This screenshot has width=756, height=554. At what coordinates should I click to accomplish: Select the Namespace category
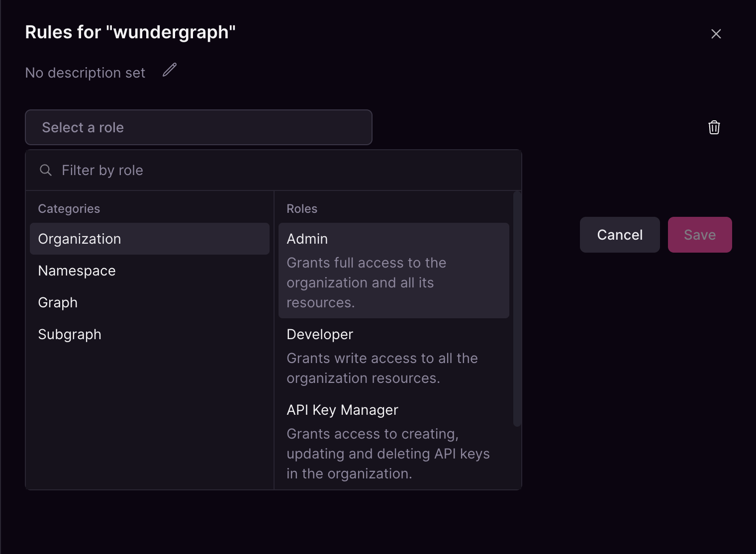point(77,271)
